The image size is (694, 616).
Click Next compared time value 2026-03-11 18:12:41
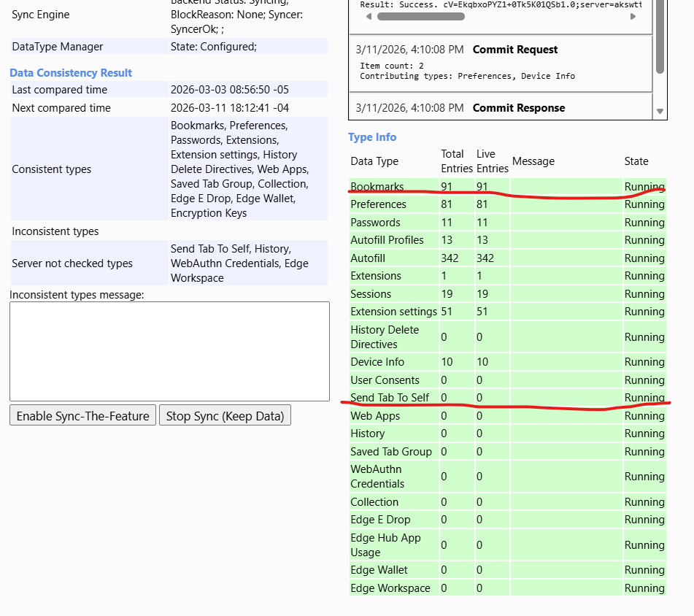(230, 107)
